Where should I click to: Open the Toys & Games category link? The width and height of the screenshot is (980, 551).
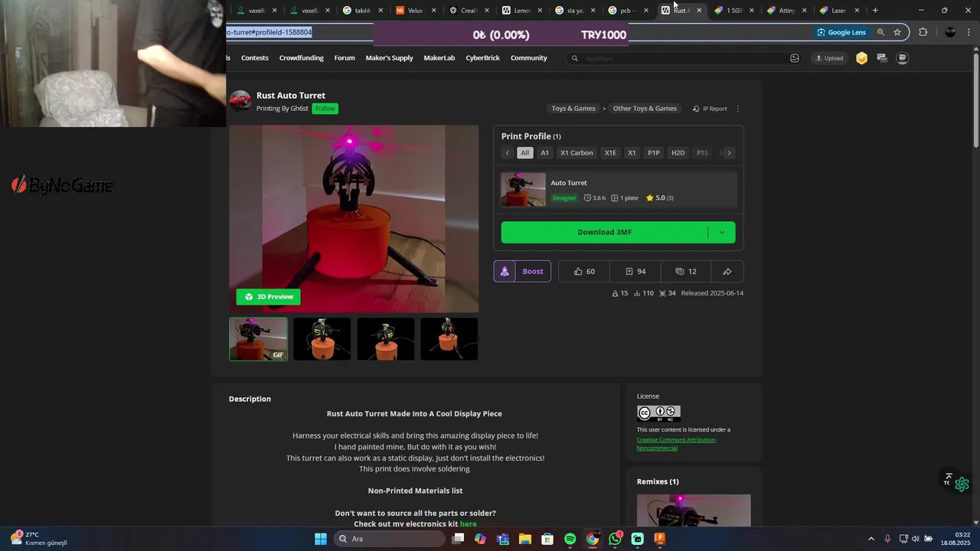573,109
